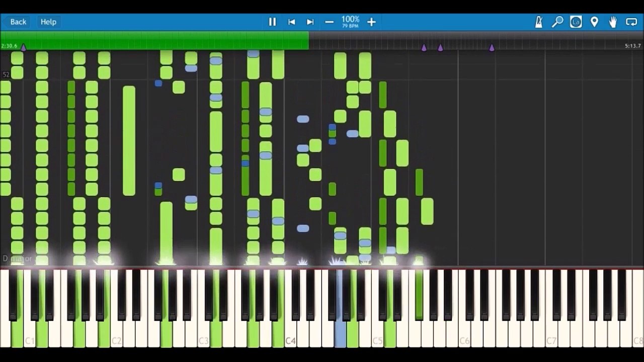Viewport: 644px width, 362px height.
Task: Increase playback speed with the plus icon
Action: 371,22
